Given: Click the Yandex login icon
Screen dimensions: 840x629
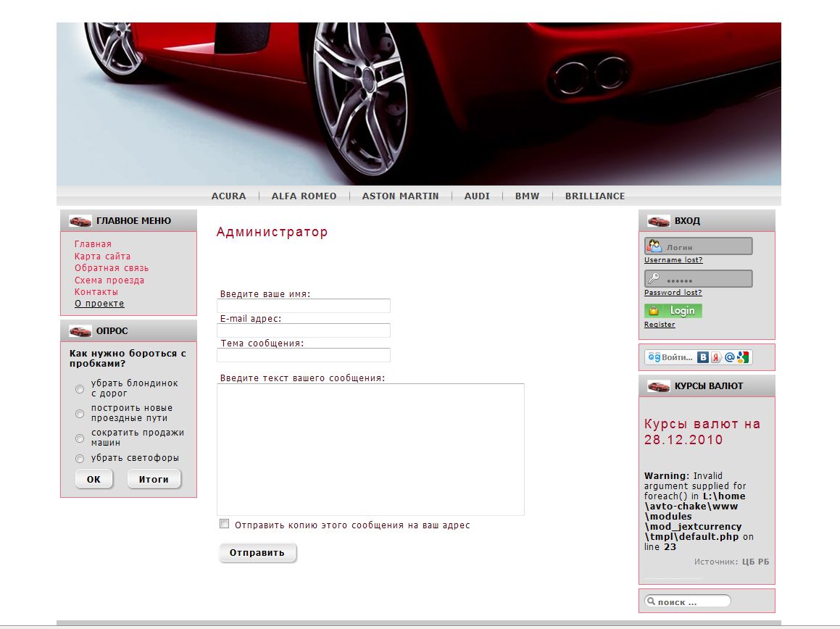Looking at the screenshot, I should 716,357.
